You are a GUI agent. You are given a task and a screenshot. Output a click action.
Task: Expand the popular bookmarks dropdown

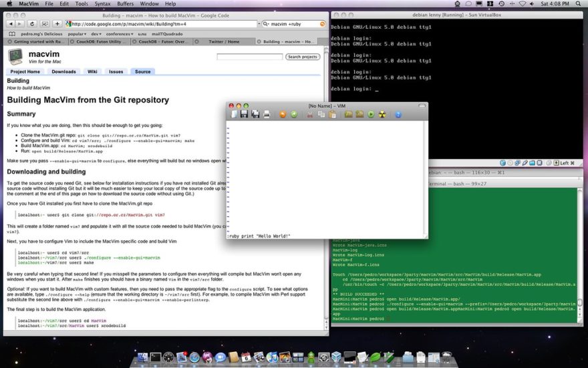click(77, 34)
